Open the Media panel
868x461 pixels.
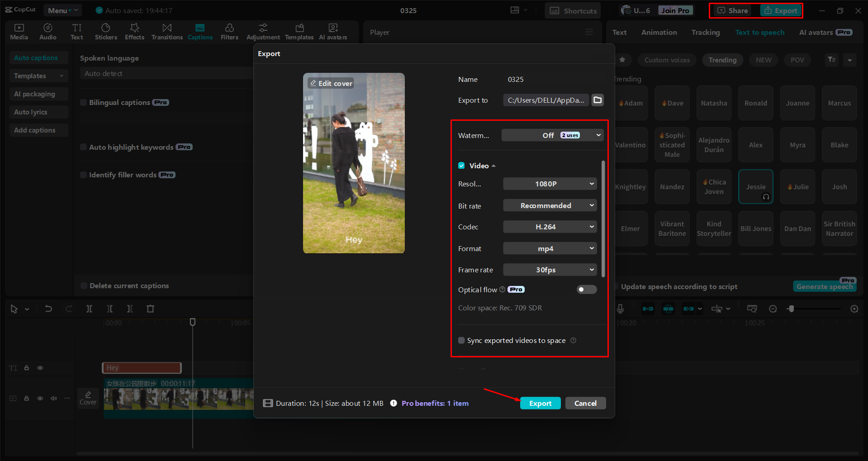pos(19,31)
